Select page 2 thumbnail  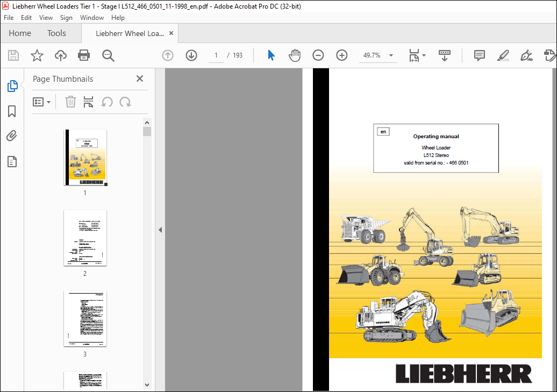click(85, 238)
